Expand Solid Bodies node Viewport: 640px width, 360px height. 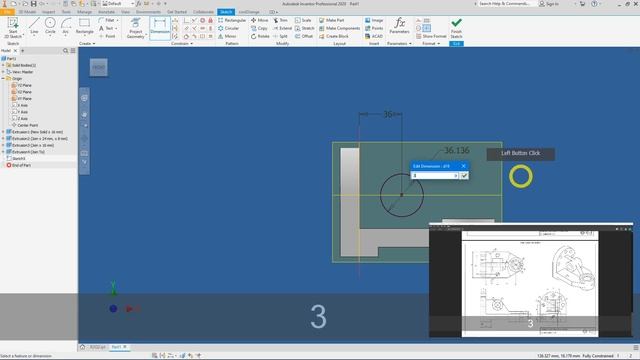coord(3,65)
